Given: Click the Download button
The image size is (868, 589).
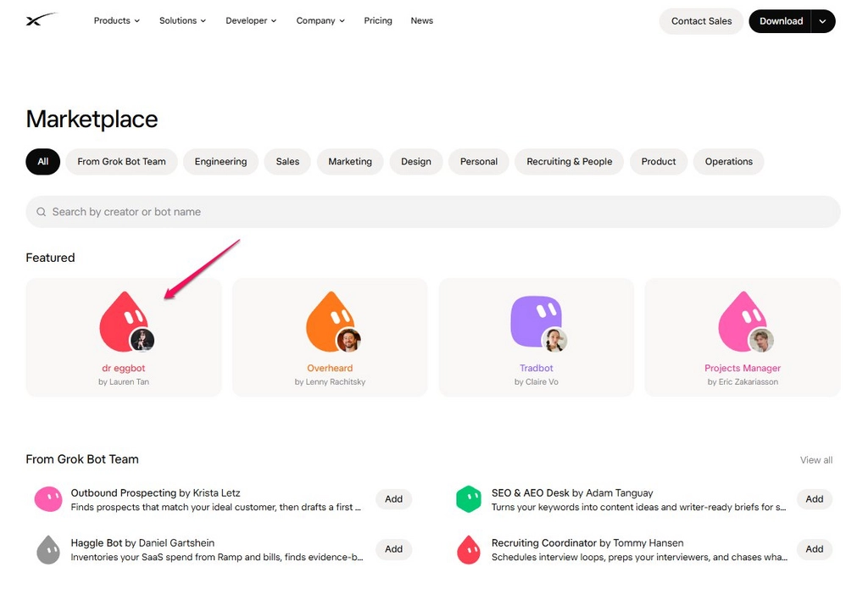Looking at the screenshot, I should pyautogui.click(x=781, y=21).
